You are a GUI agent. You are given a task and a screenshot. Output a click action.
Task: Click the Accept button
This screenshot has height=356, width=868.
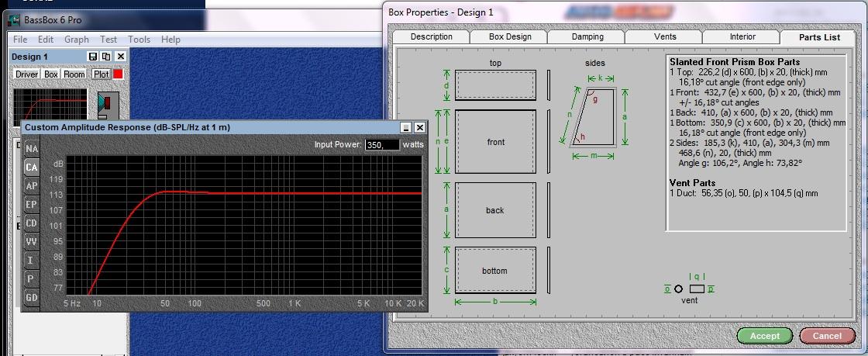764,336
